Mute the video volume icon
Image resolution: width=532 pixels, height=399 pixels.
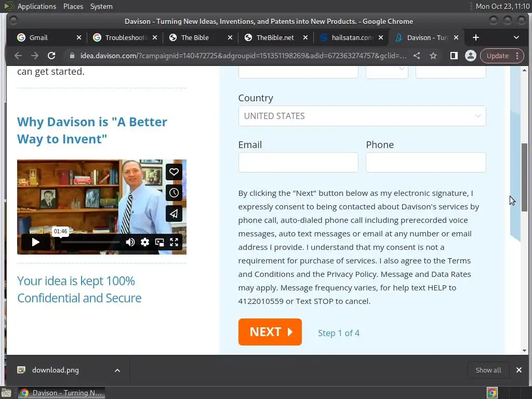tap(130, 242)
